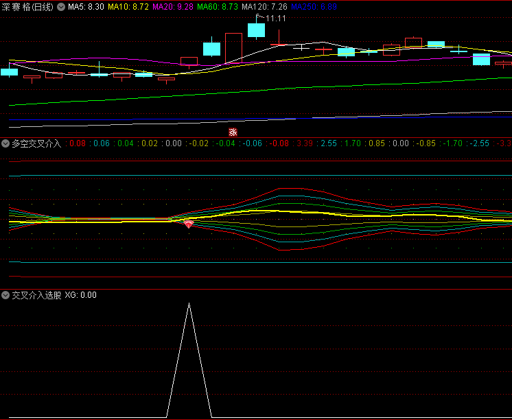Select the yellow MA10: 8.72 label
The width and height of the screenshot is (512, 420).
coord(128,6)
